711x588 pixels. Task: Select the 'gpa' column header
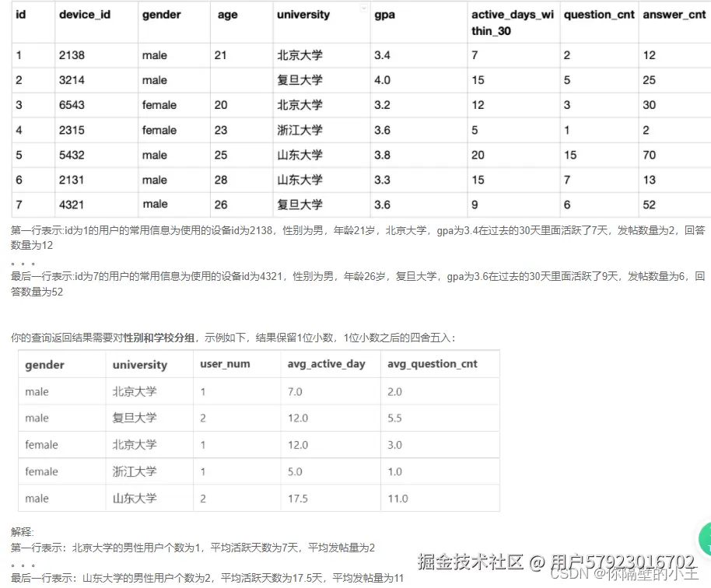point(384,15)
